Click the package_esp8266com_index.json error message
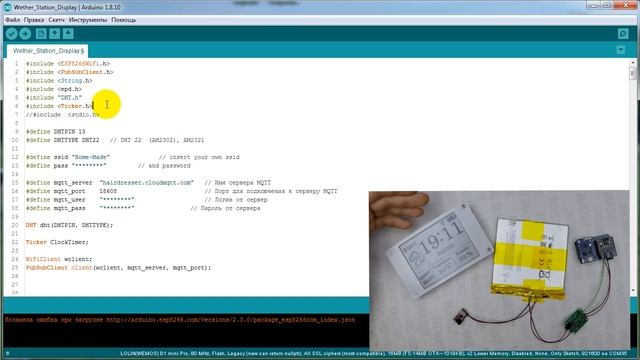Image resolution: width=640 pixels, height=360 pixels. (x=180, y=320)
